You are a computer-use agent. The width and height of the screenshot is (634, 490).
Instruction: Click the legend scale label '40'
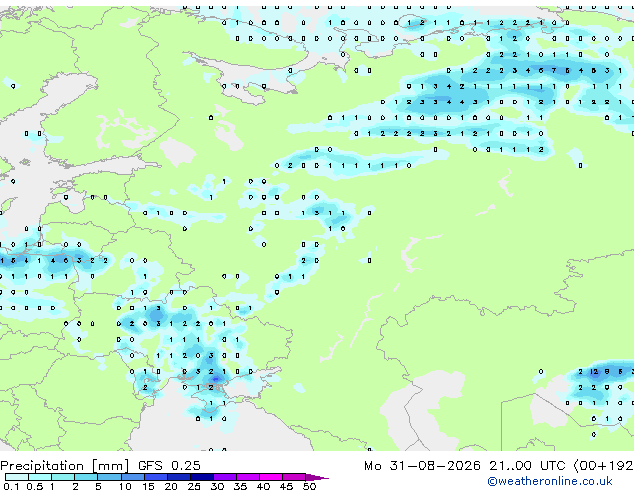[x=263, y=486]
